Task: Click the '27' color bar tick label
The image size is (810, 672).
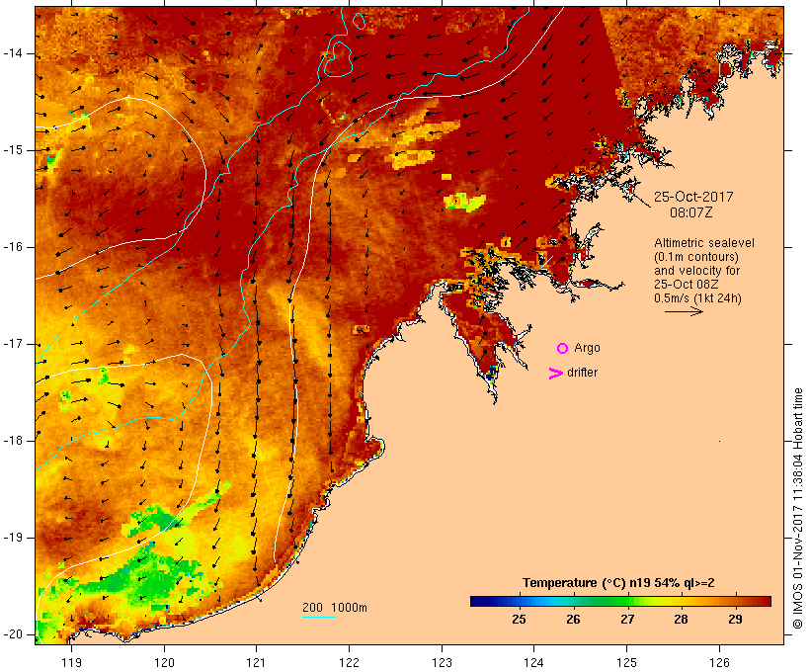Action: pyautogui.click(x=627, y=620)
